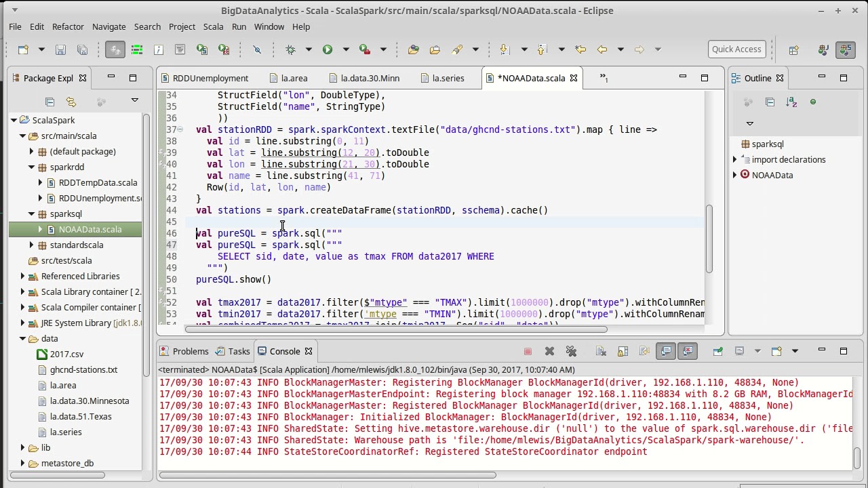Remove the launch with the Console X icon
The image size is (868, 488).
pos(549,351)
